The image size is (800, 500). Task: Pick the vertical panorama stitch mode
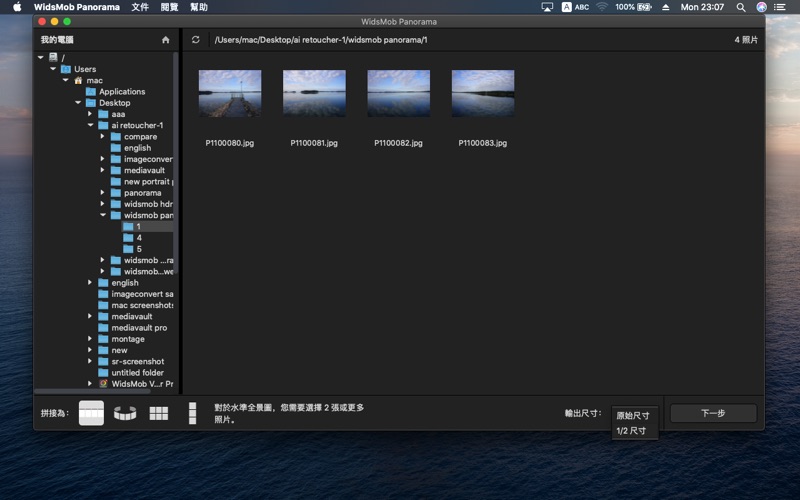pyautogui.click(x=191, y=413)
